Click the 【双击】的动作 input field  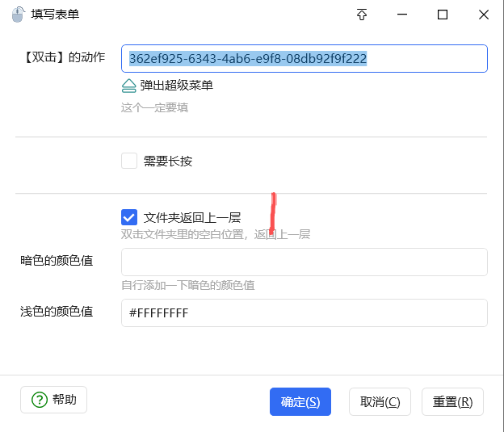click(304, 58)
